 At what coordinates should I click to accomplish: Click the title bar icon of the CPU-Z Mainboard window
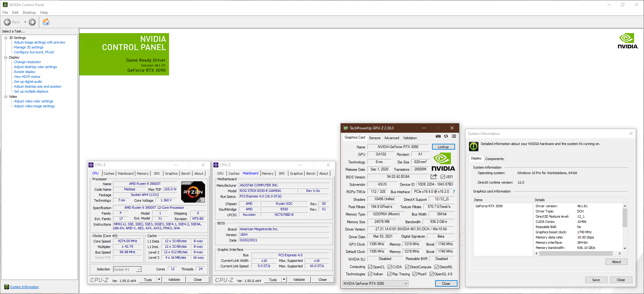[x=216, y=165]
